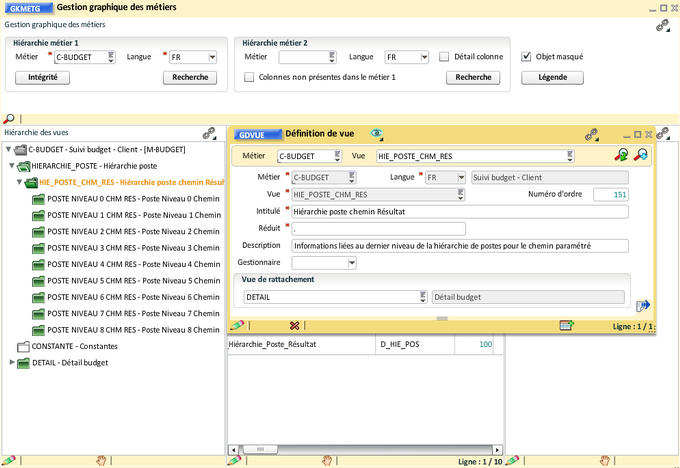Click the green folder icon of HIERARCHIE_POSTE
This screenshot has width=680, height=468.
(23, 165)
